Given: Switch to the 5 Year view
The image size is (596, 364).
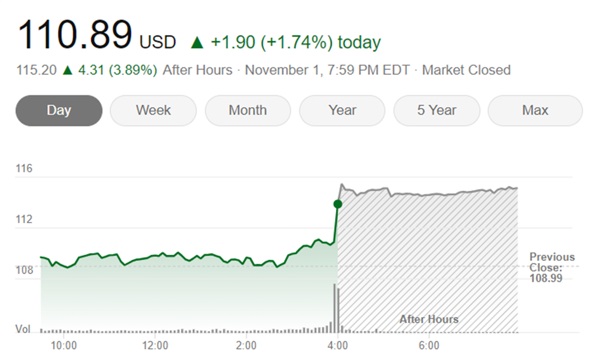Looking at the screenshot, I should point(437,110).
